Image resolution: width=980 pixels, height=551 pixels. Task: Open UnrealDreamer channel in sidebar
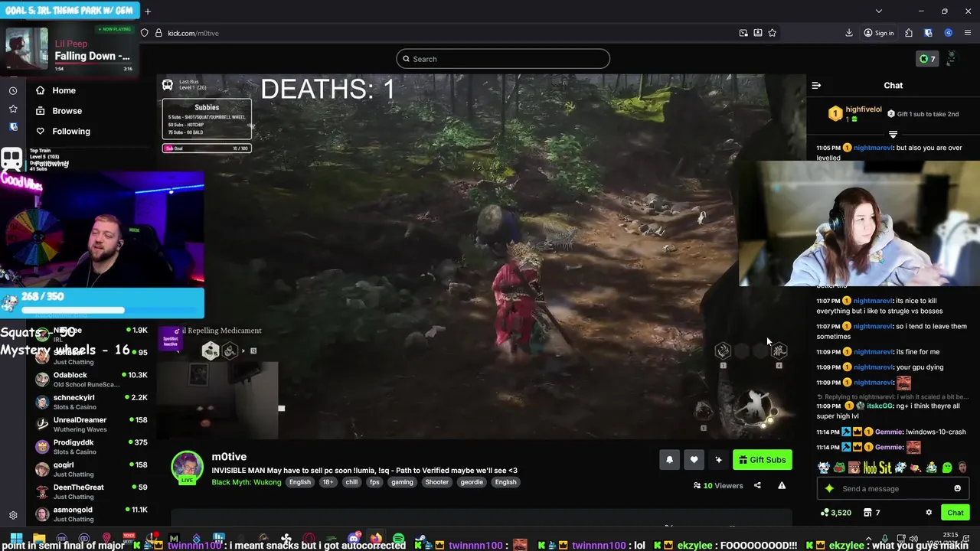92,424
